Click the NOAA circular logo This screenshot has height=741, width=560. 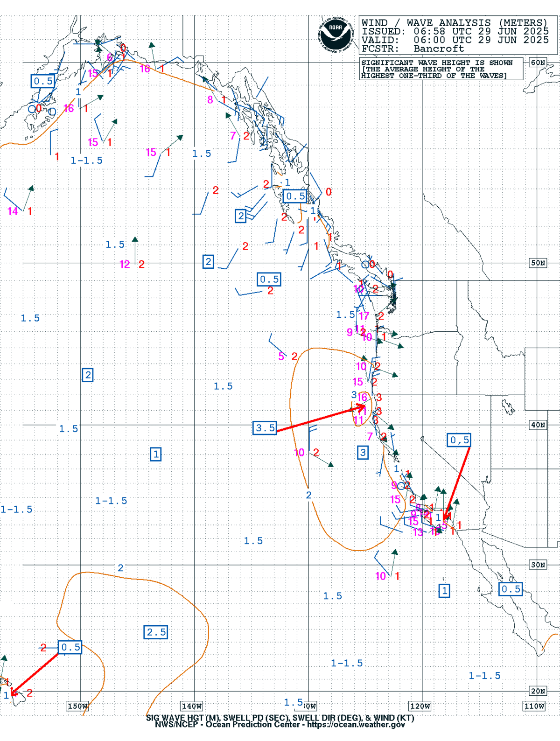pos(336,34)
